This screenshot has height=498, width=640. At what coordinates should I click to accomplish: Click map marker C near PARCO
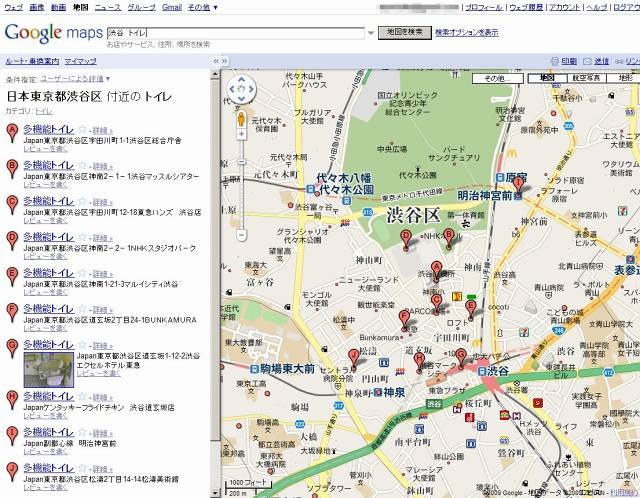[x=436, y=304]
